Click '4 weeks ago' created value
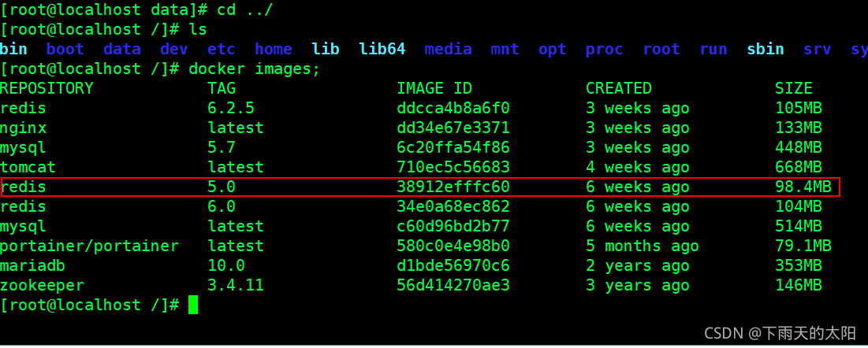 point(637,168)
